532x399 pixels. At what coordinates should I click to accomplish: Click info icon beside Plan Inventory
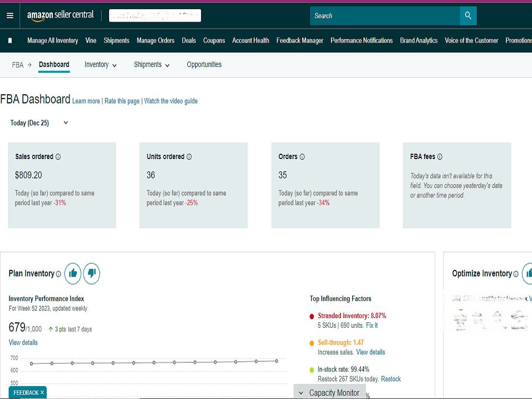pos(59,274)
